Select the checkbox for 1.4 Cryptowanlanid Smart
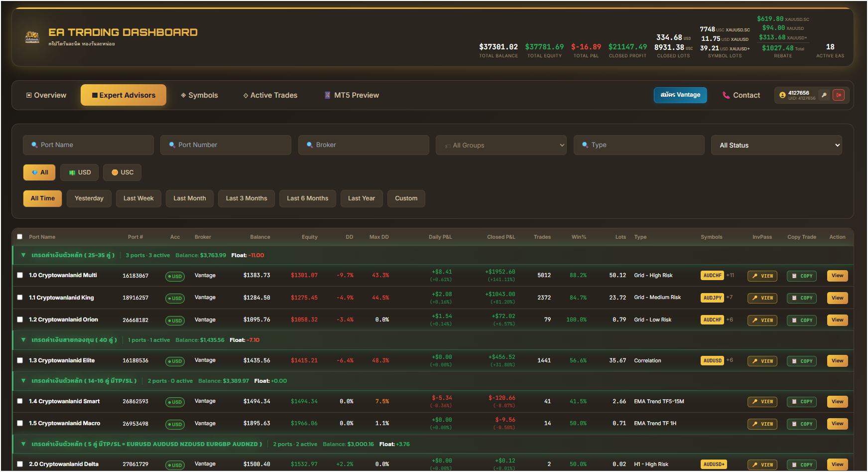Image resolution: width=868 pixels, height=472 pixels. [20, 401]
